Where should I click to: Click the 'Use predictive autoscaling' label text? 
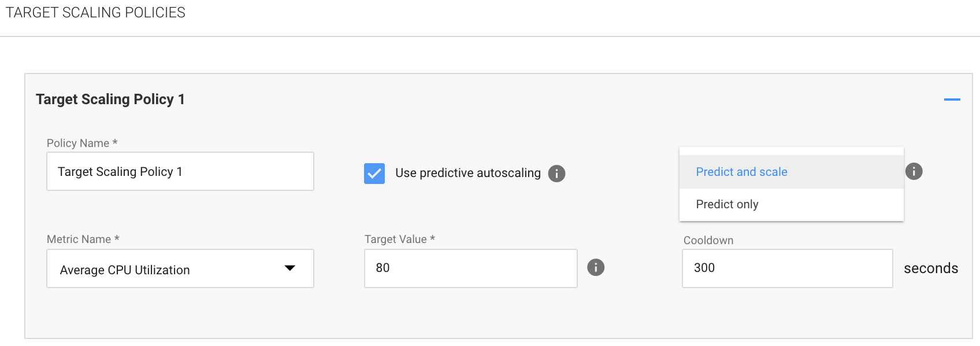point(467,173)
